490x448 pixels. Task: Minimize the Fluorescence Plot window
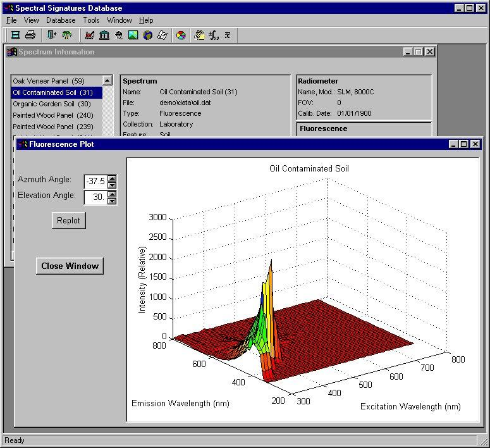tap(454, 144)
